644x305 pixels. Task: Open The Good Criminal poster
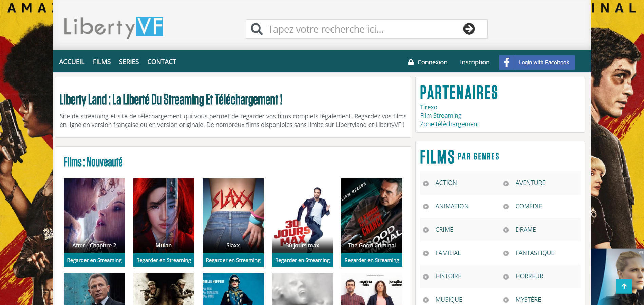click(372, 216)
